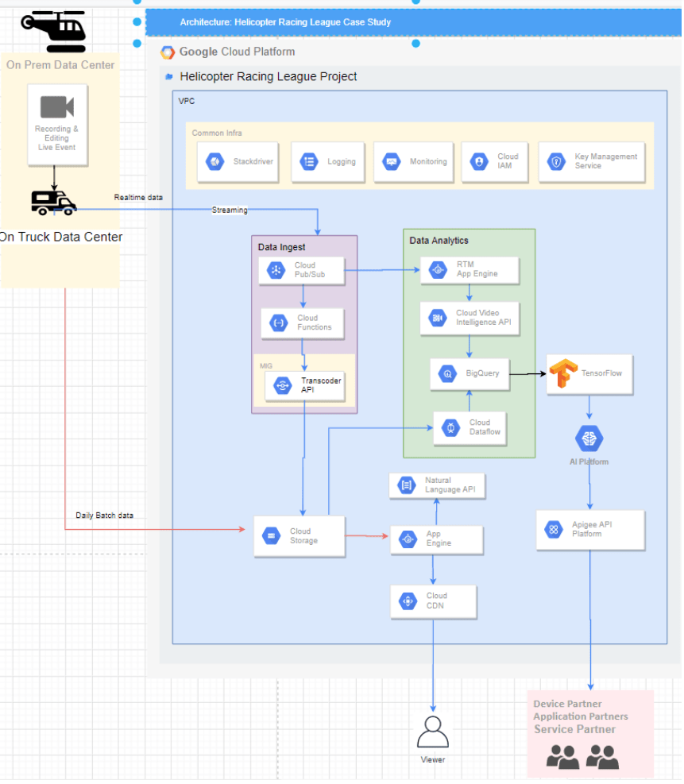Click the 'Application Partners' text line
The width and height of the screenshot is (684, 784).
(x=581, y=716)
